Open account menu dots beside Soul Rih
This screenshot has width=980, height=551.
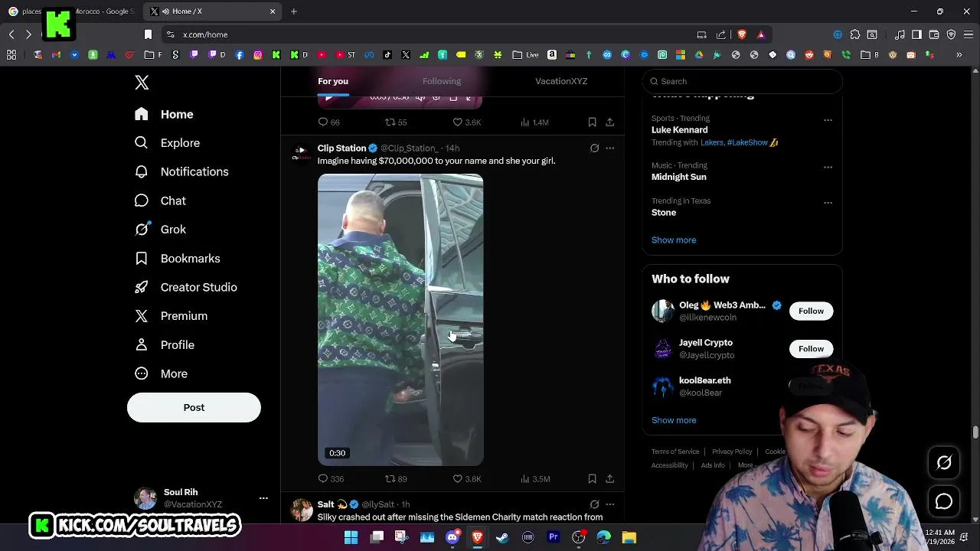pyautogui.click(x=263, y=498)
